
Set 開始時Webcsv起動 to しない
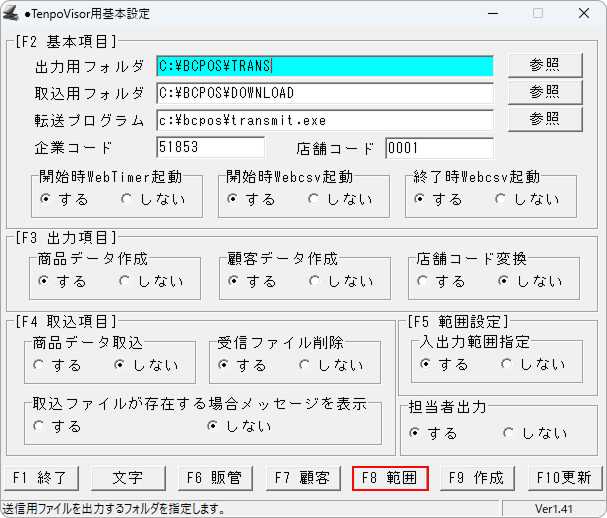[314, 199]
